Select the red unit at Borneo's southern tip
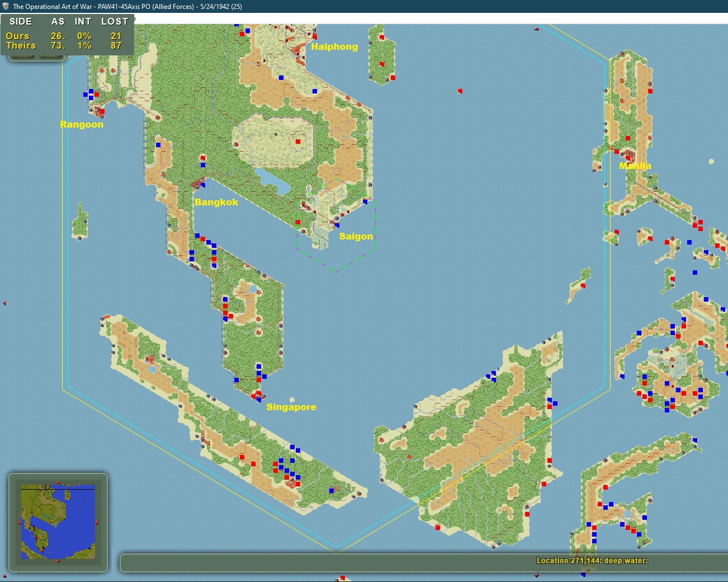This screenshot has width=728, height=582. point(438,527)
